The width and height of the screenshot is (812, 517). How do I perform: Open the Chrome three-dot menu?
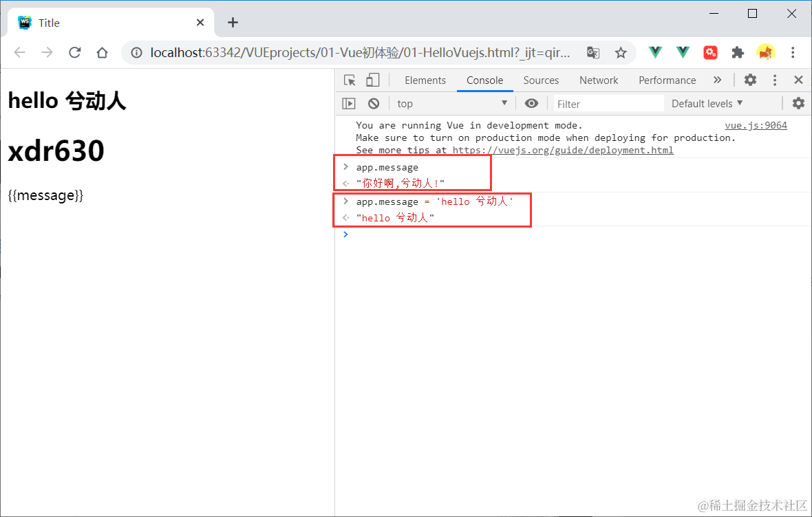[x=792, y=52]
